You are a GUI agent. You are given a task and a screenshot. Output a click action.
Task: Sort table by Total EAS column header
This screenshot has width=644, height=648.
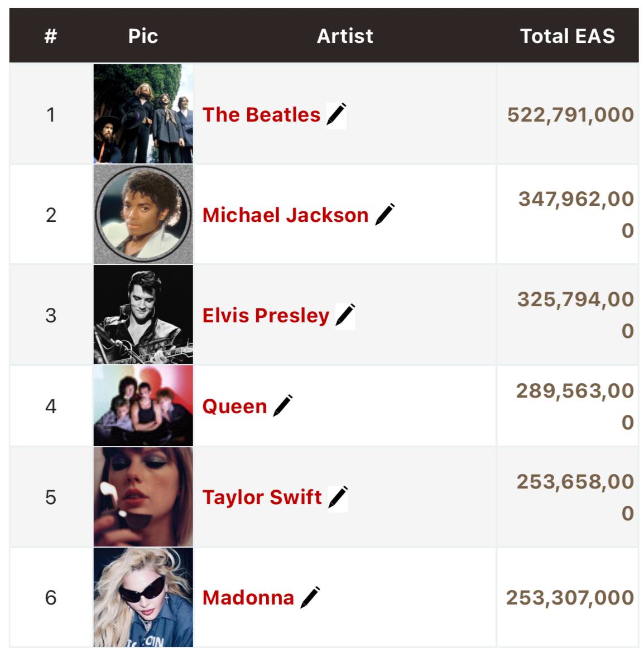pos(567,36)
